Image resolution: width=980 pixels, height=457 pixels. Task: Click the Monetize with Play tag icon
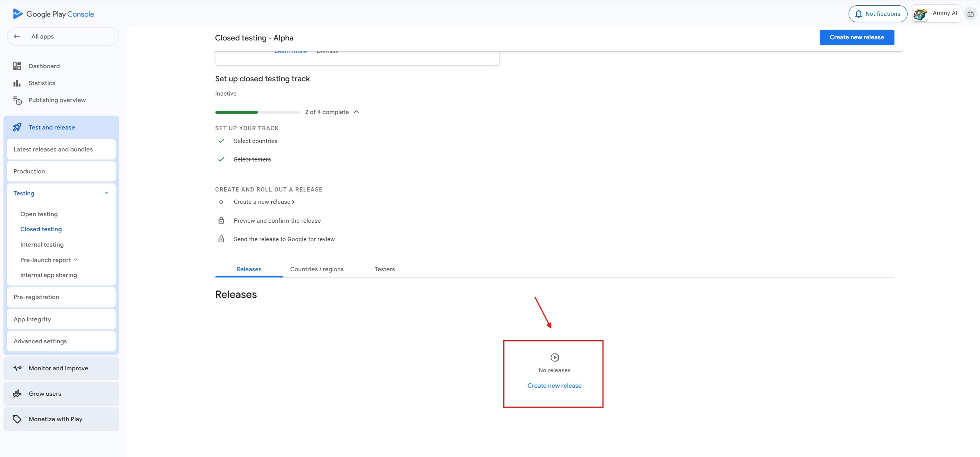pos(17,419)
